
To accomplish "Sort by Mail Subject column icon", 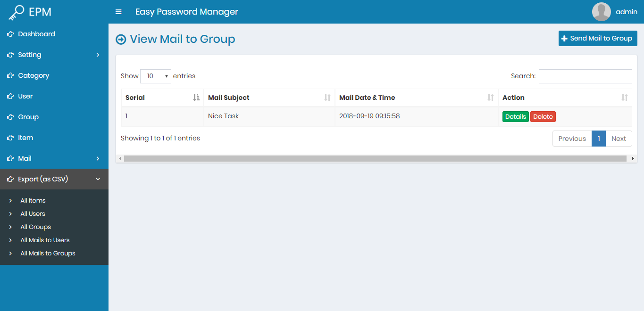I will 327,98.
